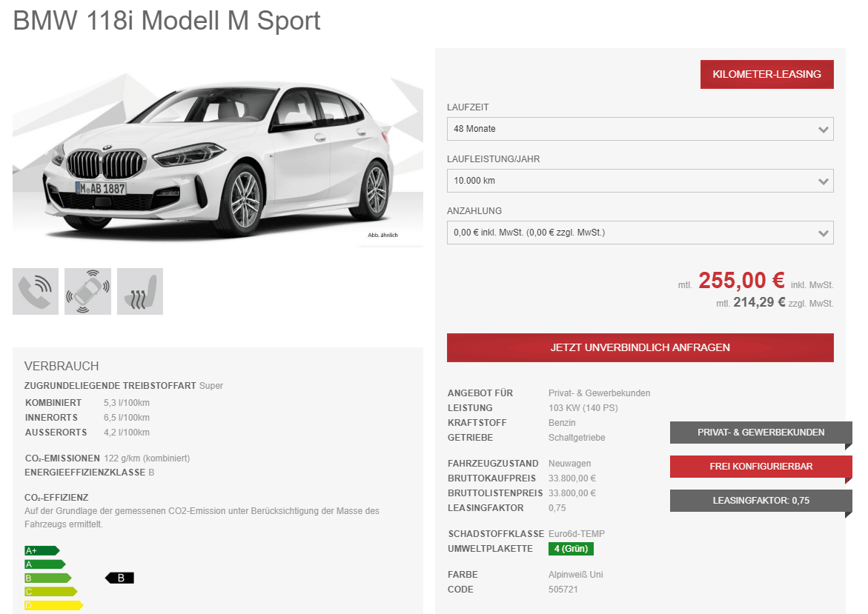Click the green B efficiency class arrow
Image resolution: width=868 pixels, height=614 pixels.
[47, 578]
